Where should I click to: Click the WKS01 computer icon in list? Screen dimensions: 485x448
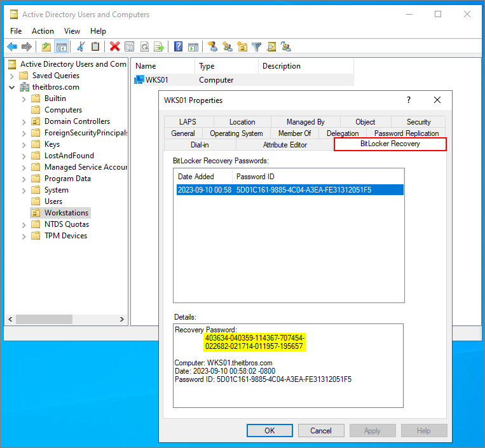coord(139,80)
